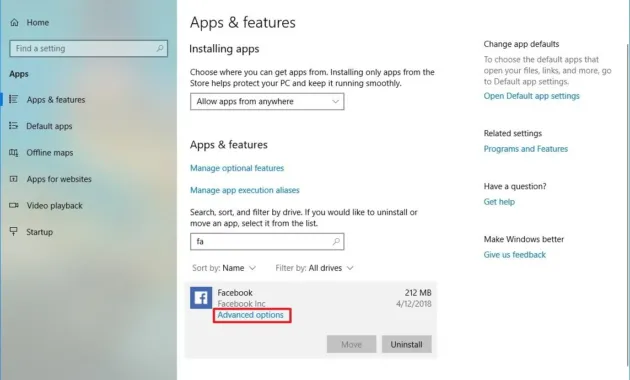630x380 pixels.
Task: Click the Offline maps icon
Action: click(13, 152)
